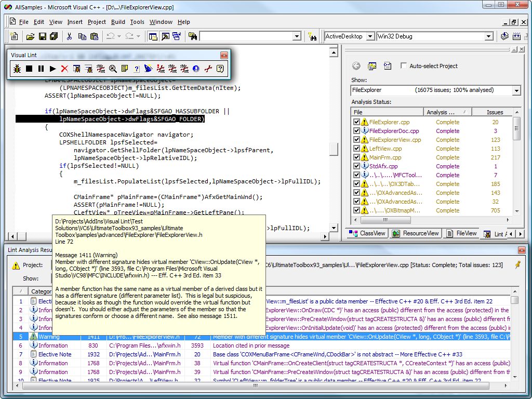Click the red X icon in Visual Lint toolbar
Image resolution: width=532 pixels, height=399 pixels.
click(64, 69)
